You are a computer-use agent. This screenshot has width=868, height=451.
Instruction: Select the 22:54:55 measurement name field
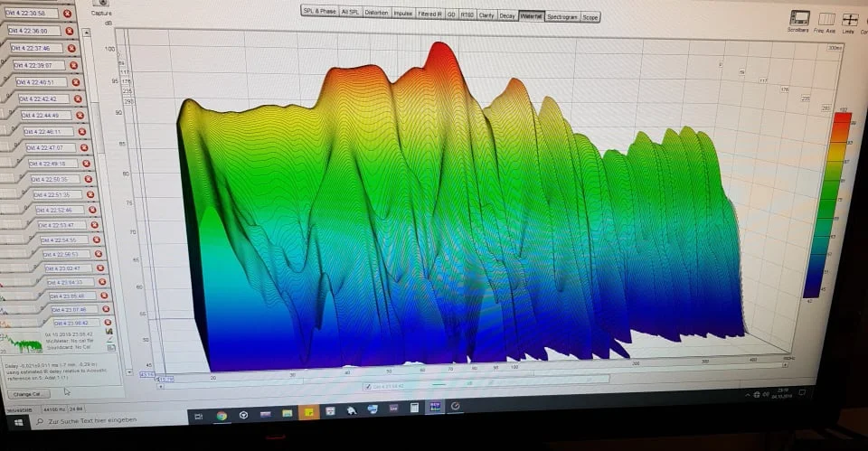66,240
